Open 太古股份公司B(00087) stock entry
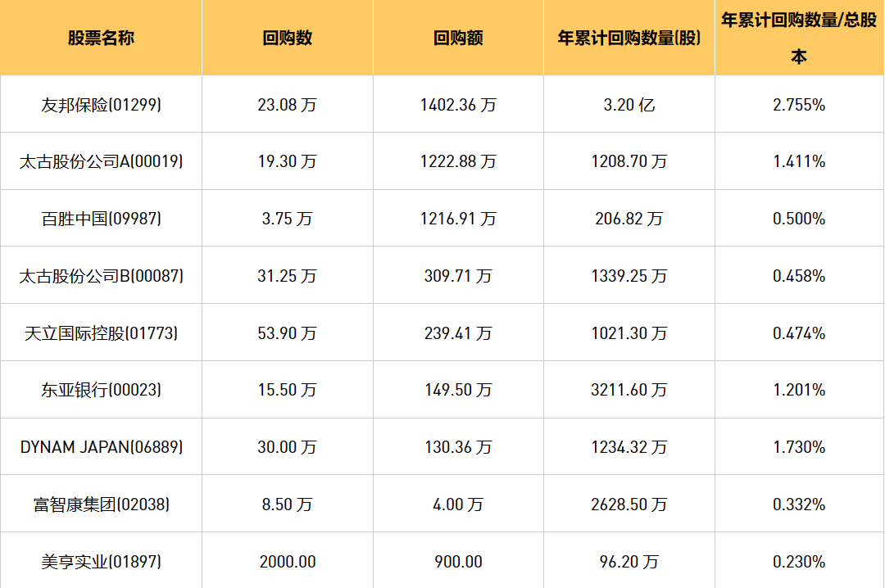 [101, 276]
